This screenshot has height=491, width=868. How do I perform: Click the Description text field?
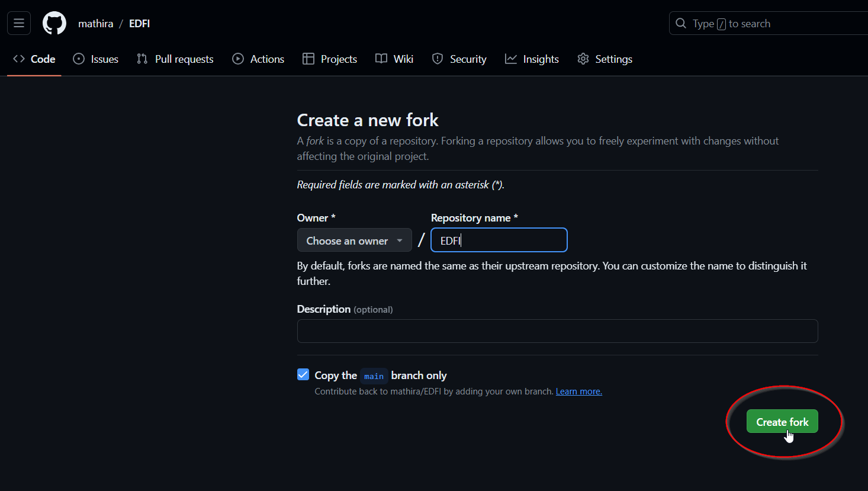coord(557,331)
